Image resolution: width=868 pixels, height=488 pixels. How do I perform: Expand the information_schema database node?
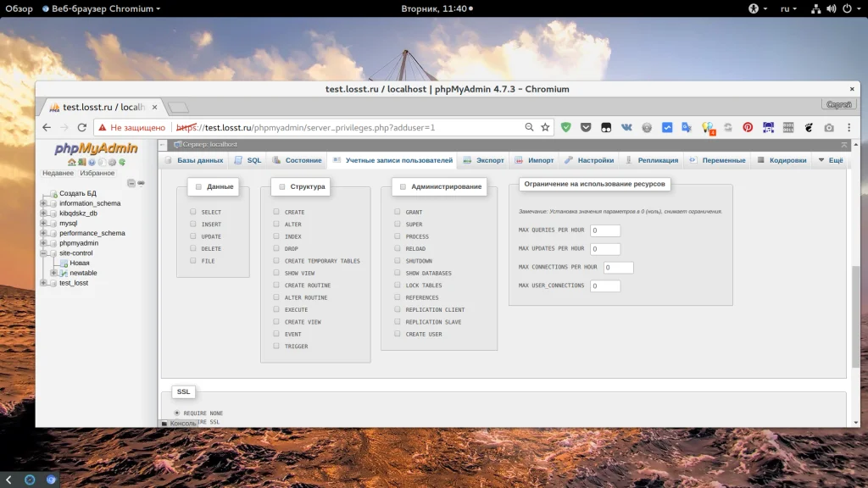click(43, 203)
